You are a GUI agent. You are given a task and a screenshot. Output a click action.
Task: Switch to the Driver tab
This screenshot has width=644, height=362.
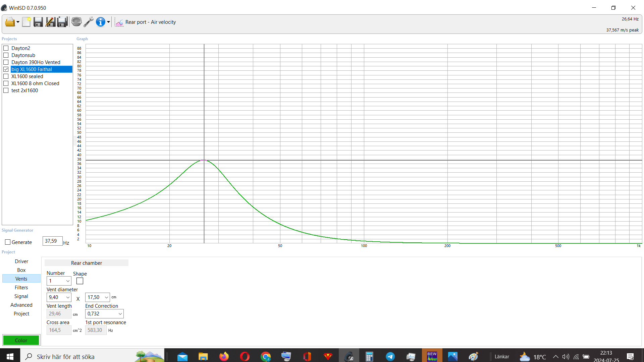coord(21,261)
